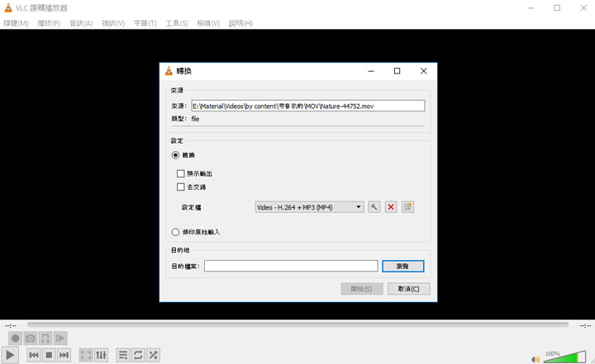Click the Stop playback button
Image resolution: width=595 pixels, height=364 pixels.
point(49,355)
